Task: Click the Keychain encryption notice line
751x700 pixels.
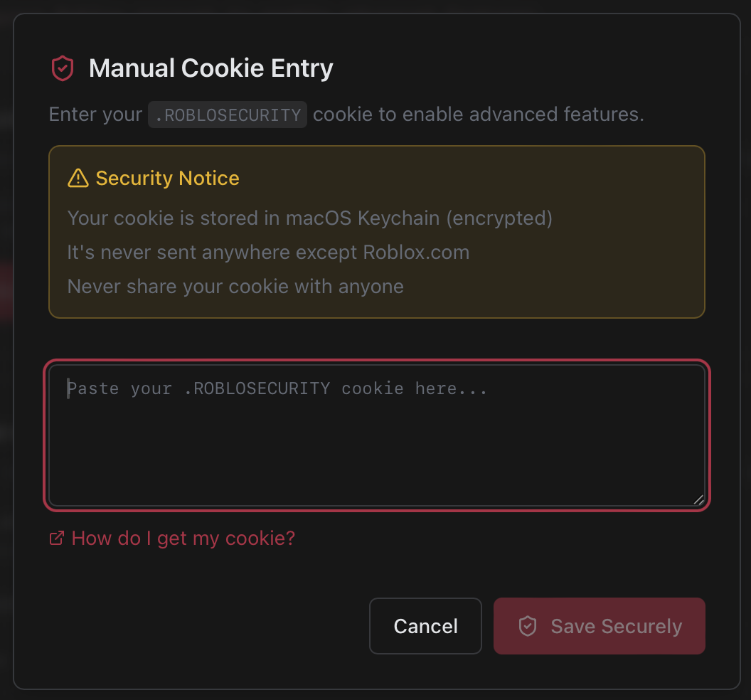Action: click(x=309, y=218)
